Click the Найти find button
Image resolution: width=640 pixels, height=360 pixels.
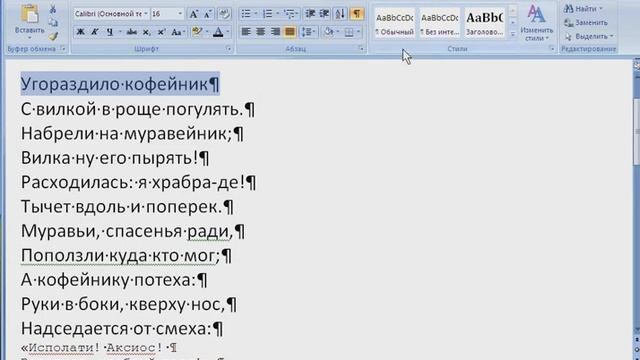[583, 9]
